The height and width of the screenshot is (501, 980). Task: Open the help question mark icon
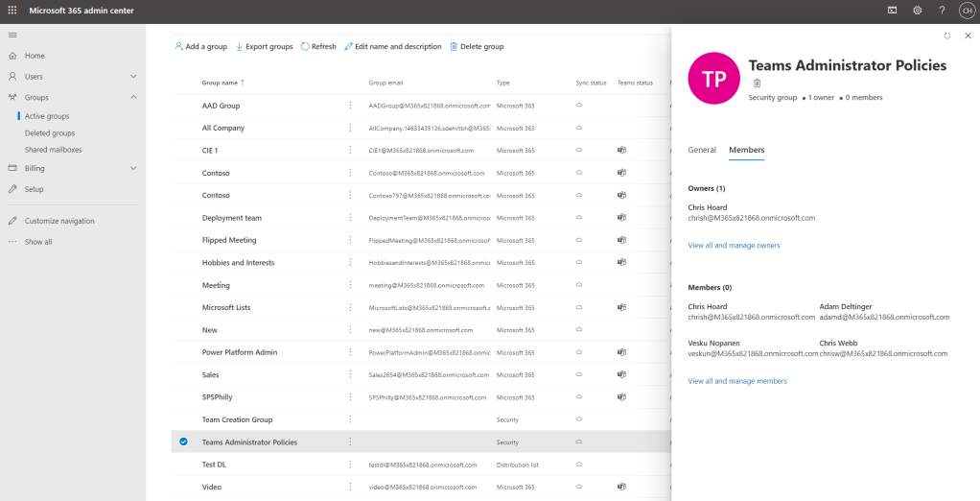point(942,11)
